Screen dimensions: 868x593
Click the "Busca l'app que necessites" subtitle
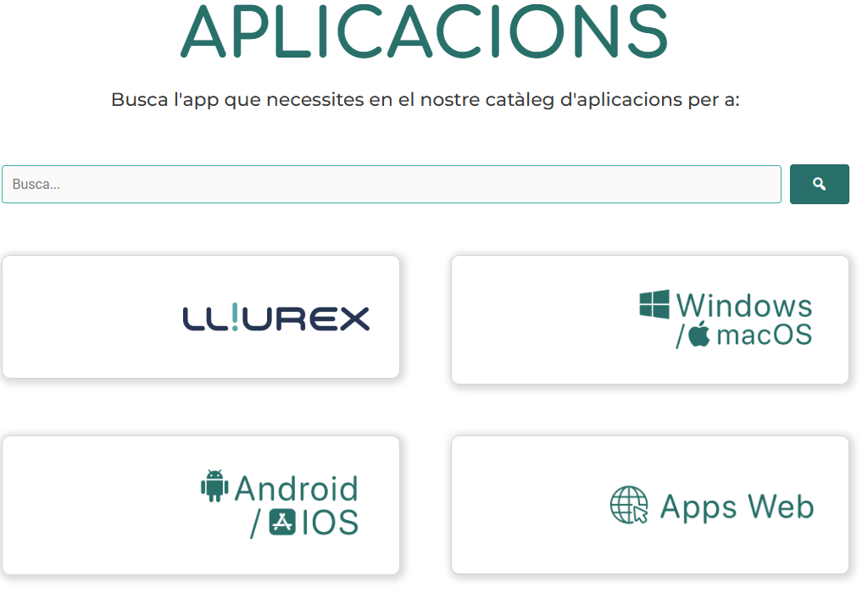(425, 100)
